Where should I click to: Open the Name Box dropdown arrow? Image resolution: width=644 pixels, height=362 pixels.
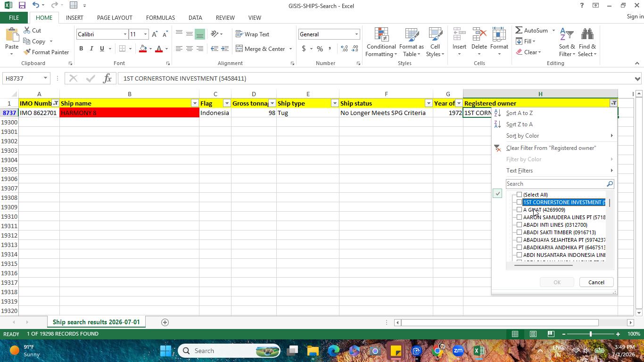click(45, 78)
